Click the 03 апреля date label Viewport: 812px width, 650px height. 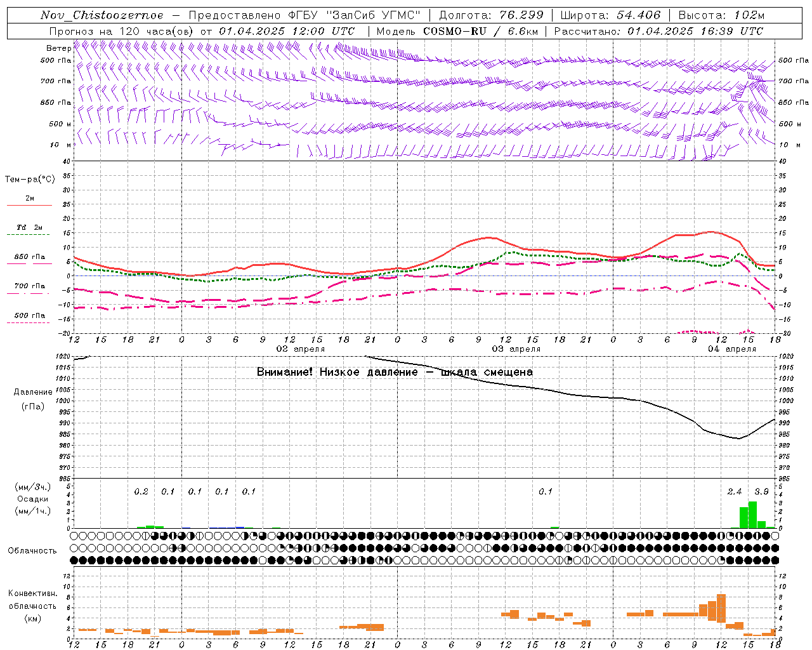[516, 349]
